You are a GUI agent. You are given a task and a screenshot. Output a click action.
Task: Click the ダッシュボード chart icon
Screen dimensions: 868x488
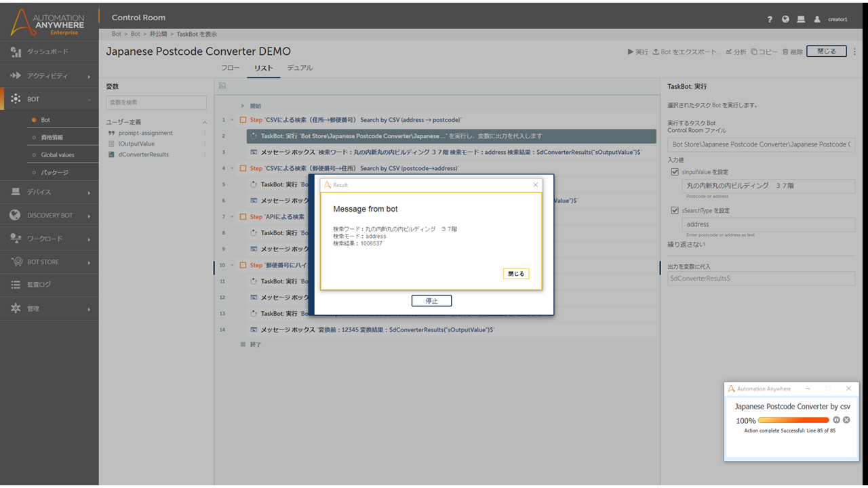(16, 52)
